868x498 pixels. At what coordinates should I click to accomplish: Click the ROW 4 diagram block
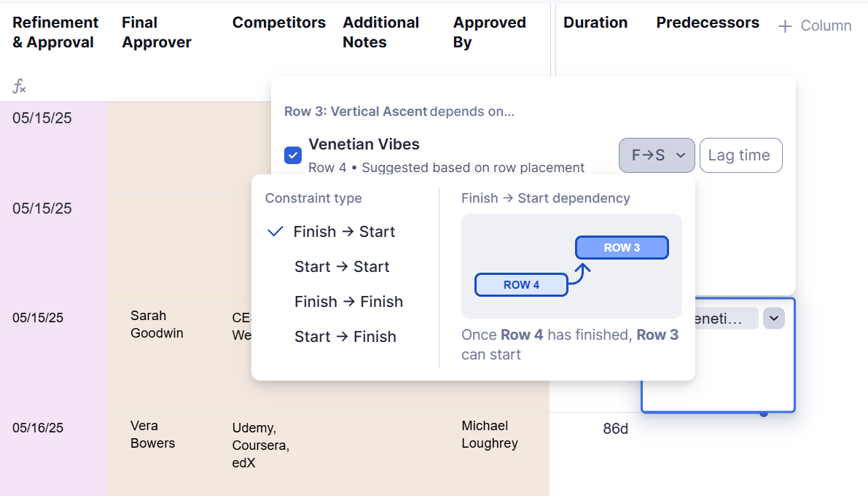tap(521, 284)
